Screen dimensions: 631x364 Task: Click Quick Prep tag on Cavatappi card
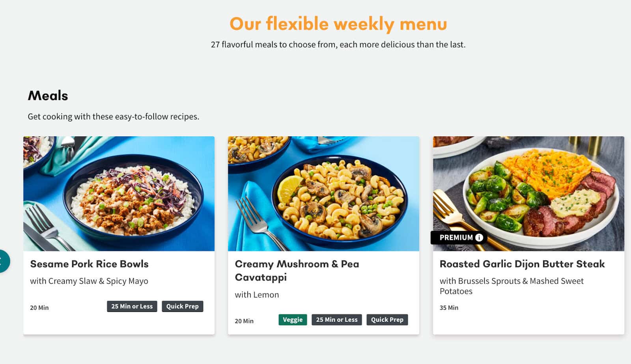click(387, 319)
